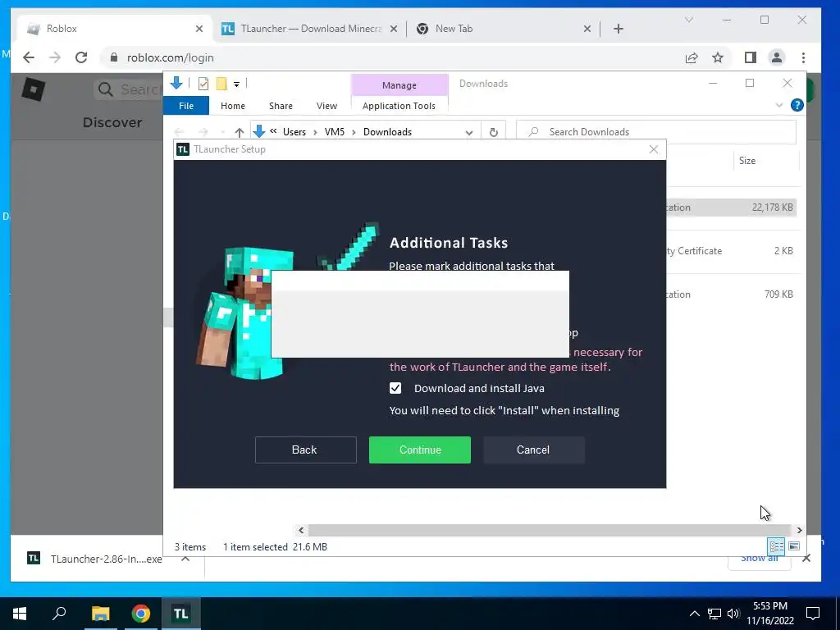Viewport: 840px width, 630px height.
Task: Reload the Roblox page in Chrome
Action: 81,57
